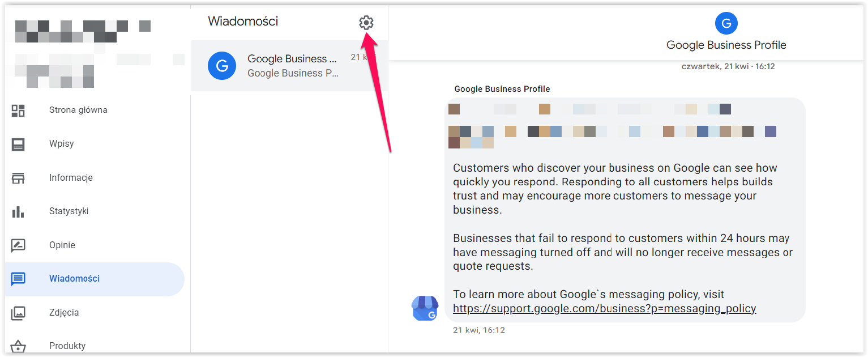Go to Strona główna
Viewport: 868px width, 357px height.
[x=78, y=110]
